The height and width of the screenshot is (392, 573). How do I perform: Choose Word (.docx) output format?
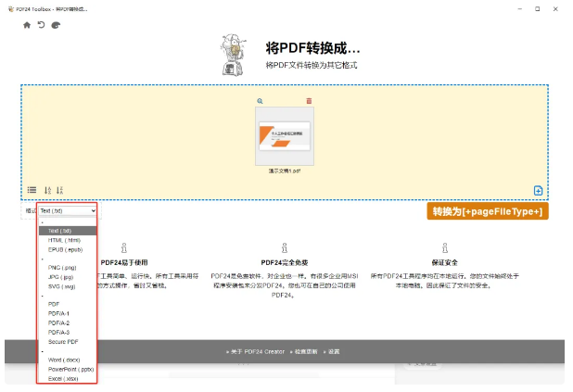(x=65, y=359)
